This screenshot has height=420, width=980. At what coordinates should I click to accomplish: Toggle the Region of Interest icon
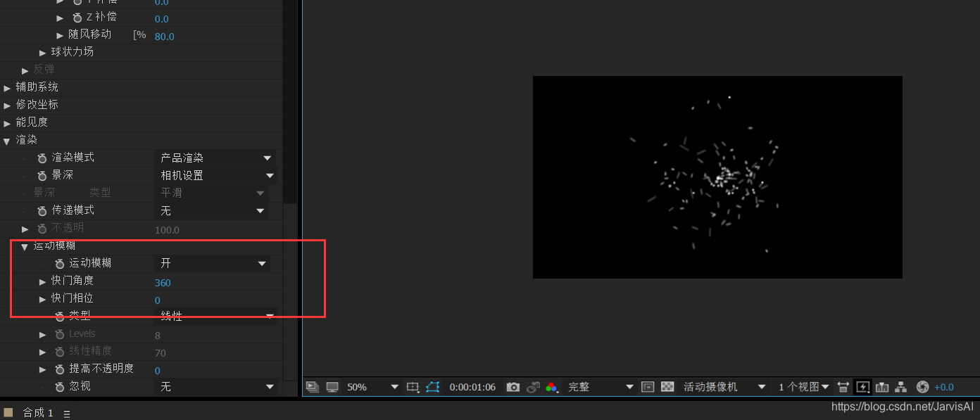coord(648,387)
